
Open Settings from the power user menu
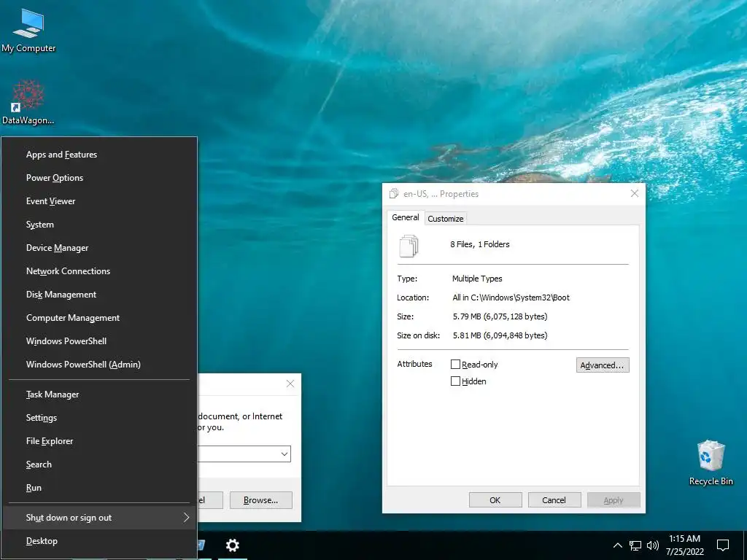click(99, 418)
